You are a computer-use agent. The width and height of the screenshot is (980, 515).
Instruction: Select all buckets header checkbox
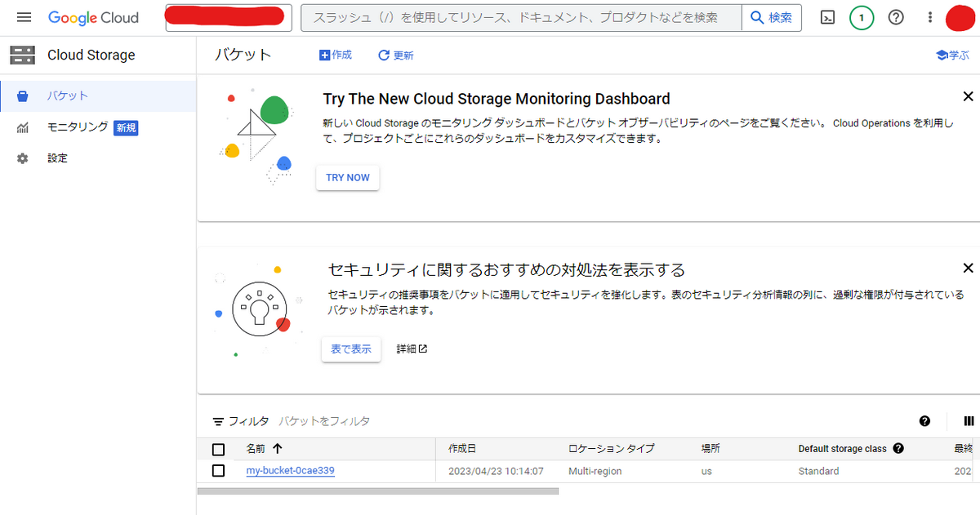pos(218,449)
